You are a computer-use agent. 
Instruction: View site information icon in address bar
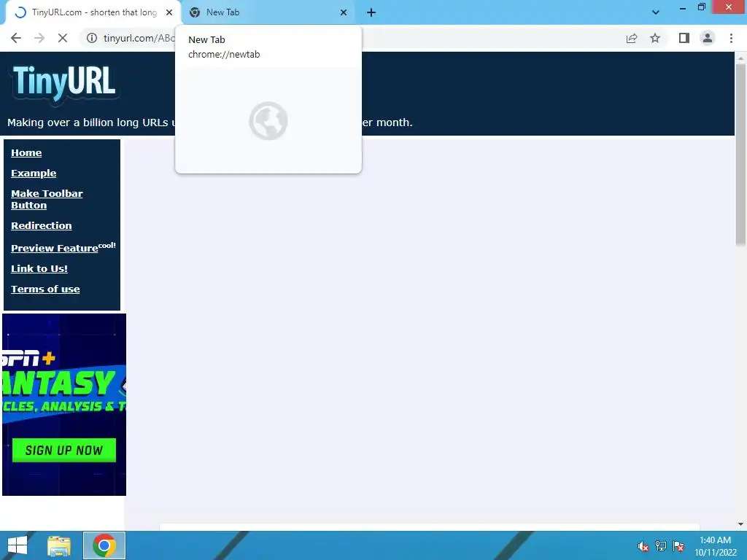92,38
